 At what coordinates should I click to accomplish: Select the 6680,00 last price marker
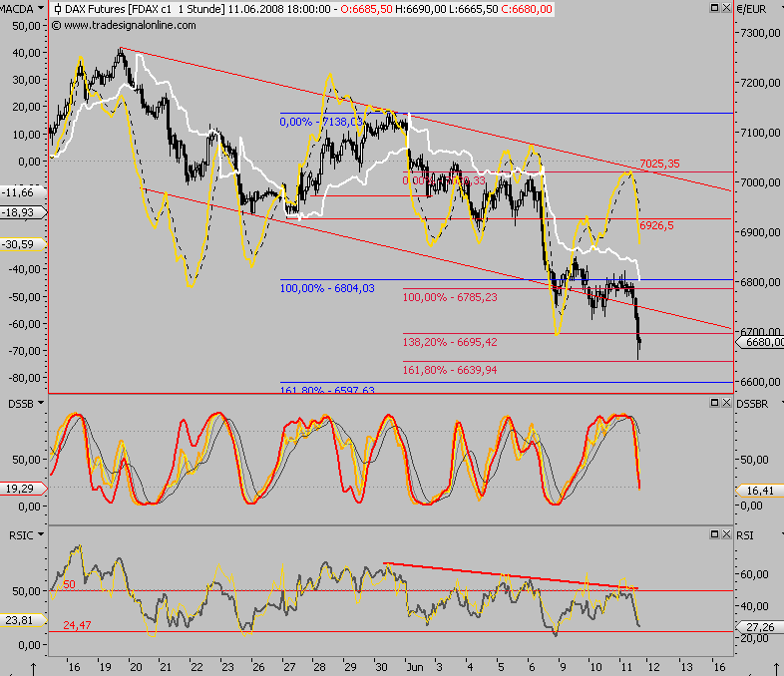(x=760, y=342)
